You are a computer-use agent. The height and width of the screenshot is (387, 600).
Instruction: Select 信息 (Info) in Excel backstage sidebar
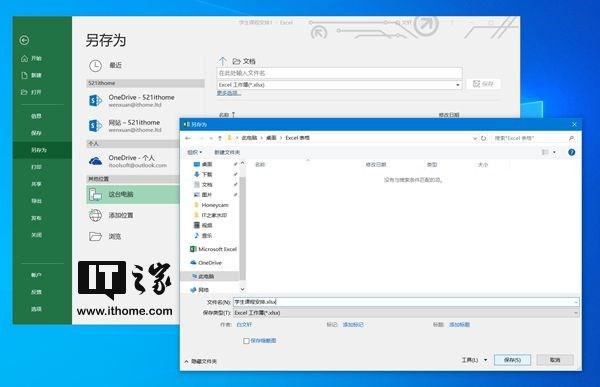click(36, 116)
